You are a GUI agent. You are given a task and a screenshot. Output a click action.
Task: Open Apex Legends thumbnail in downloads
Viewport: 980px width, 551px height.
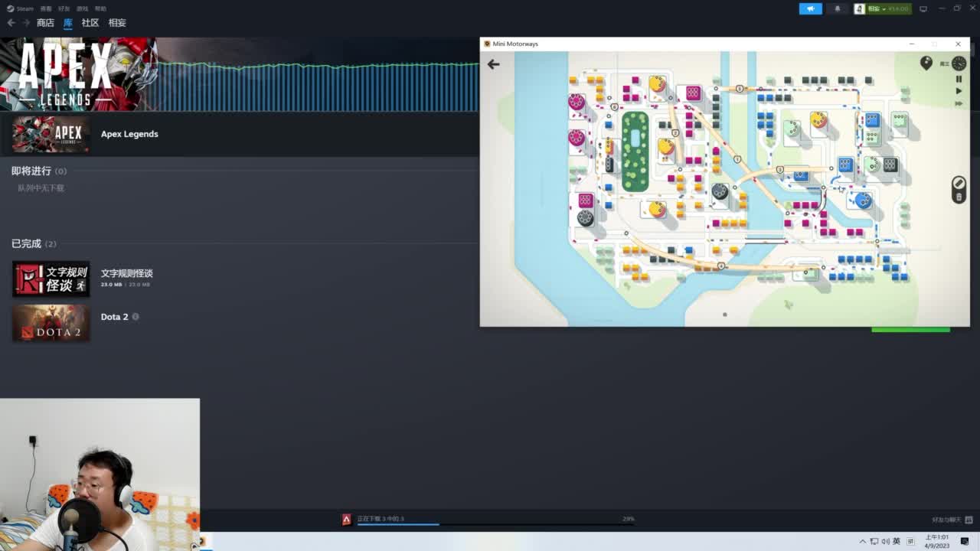point(51,134)
